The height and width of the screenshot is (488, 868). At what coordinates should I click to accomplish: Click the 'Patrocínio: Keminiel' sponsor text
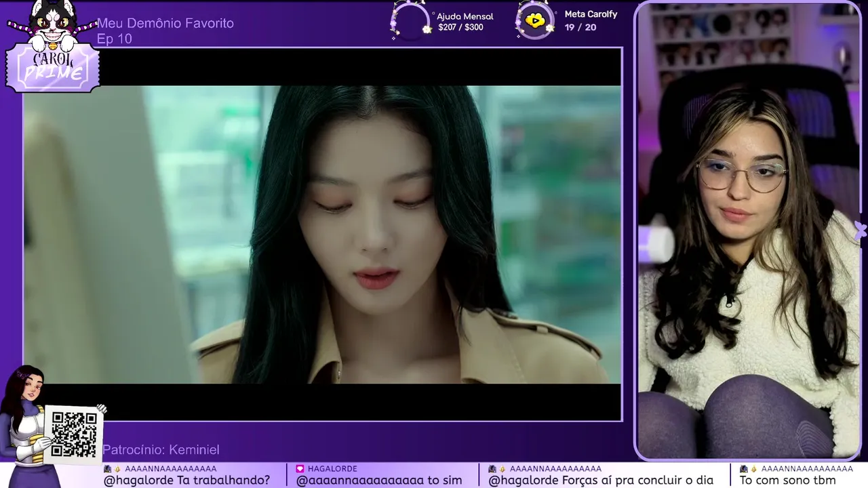click(161, 450)
